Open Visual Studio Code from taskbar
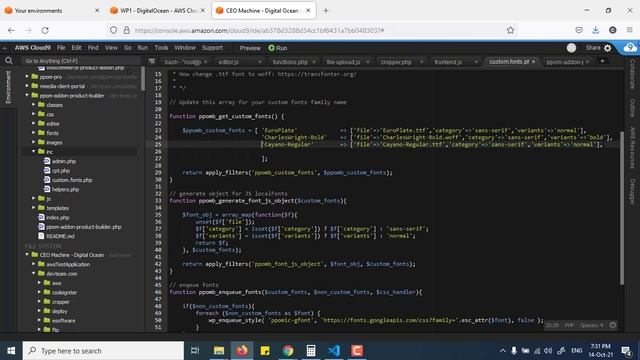The image size is (640, 360). (334, 350)
